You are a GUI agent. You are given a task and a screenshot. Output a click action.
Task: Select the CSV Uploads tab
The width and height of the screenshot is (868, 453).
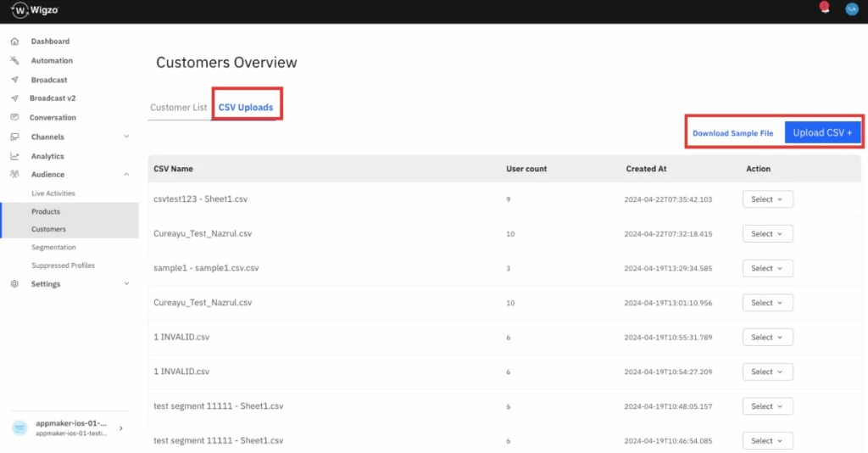point(246,108)
